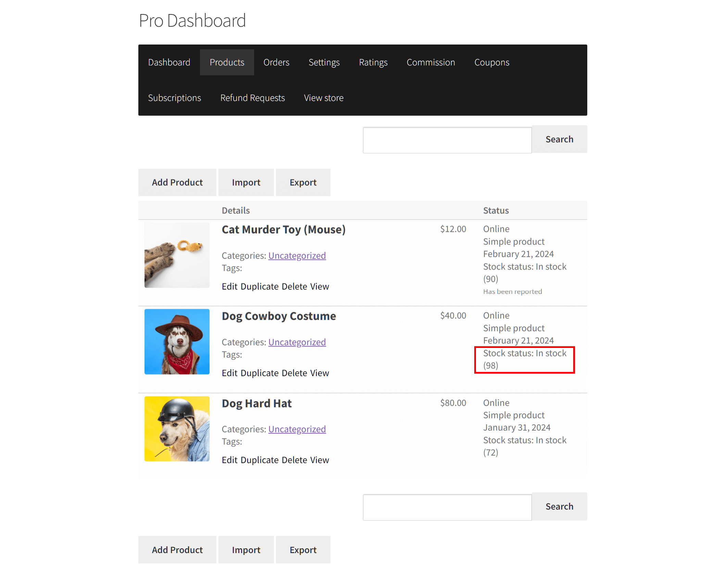
Task: Open the Commission page
Action: (x=431, y=62)
